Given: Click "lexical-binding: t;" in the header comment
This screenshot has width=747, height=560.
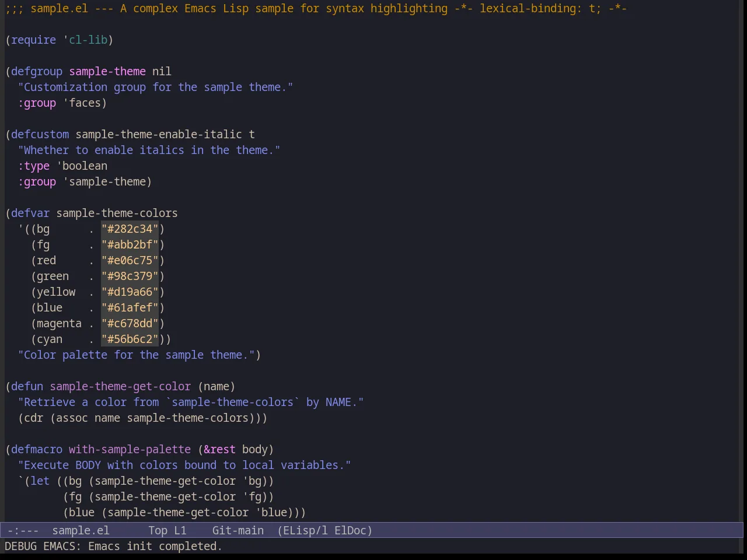Looking at the screenshot, I should 540,8.
